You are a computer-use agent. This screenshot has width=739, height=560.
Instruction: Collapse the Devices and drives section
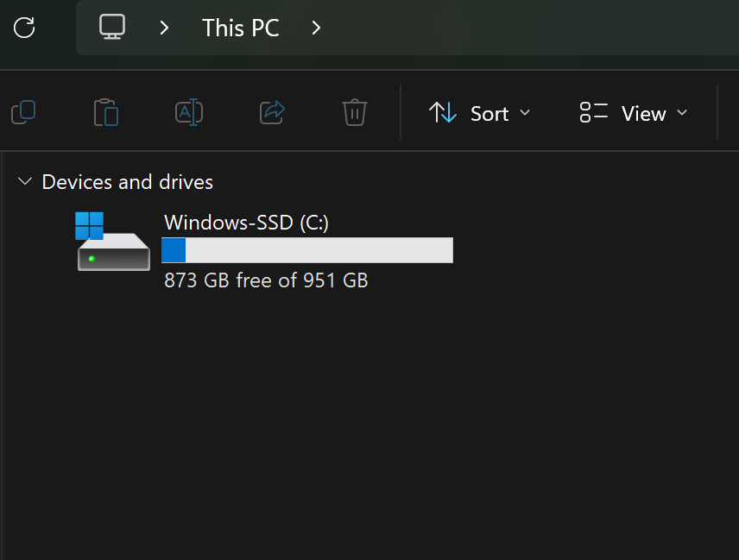(24, 181)
